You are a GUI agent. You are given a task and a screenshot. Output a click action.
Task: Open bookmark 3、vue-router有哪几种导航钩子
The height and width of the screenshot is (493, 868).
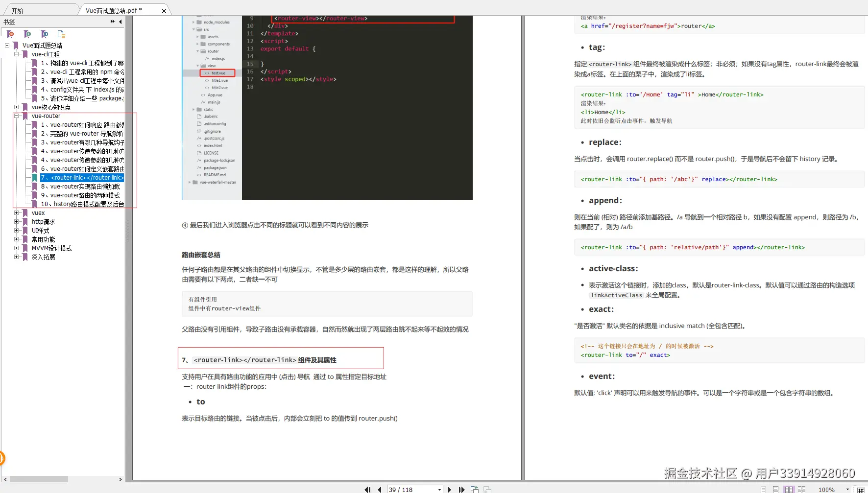82,142
